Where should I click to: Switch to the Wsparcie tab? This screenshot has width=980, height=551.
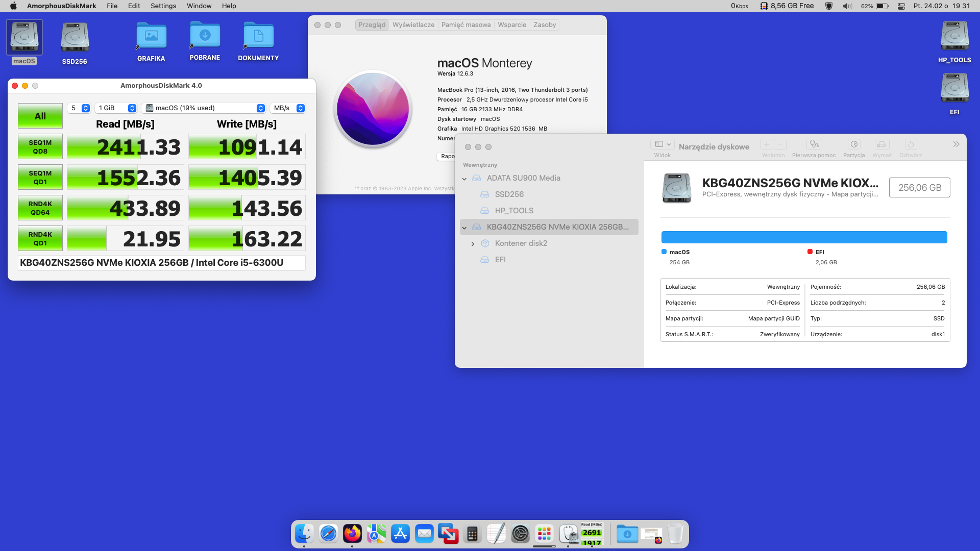pos(512,25)
